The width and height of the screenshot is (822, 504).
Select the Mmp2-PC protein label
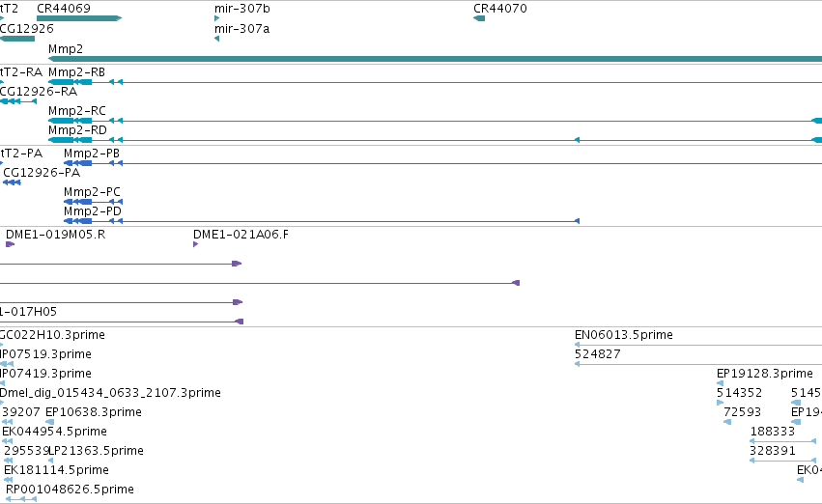point(93,192)
